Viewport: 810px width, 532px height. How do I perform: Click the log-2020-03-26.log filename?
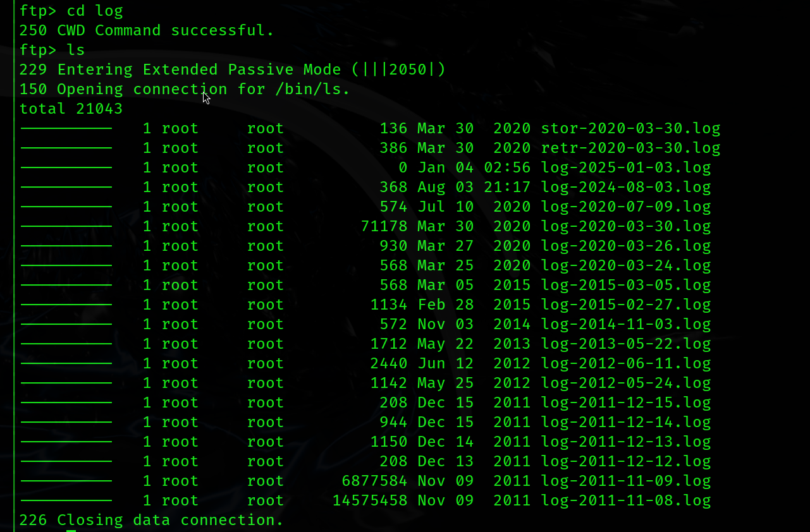[x=626, y=246]
